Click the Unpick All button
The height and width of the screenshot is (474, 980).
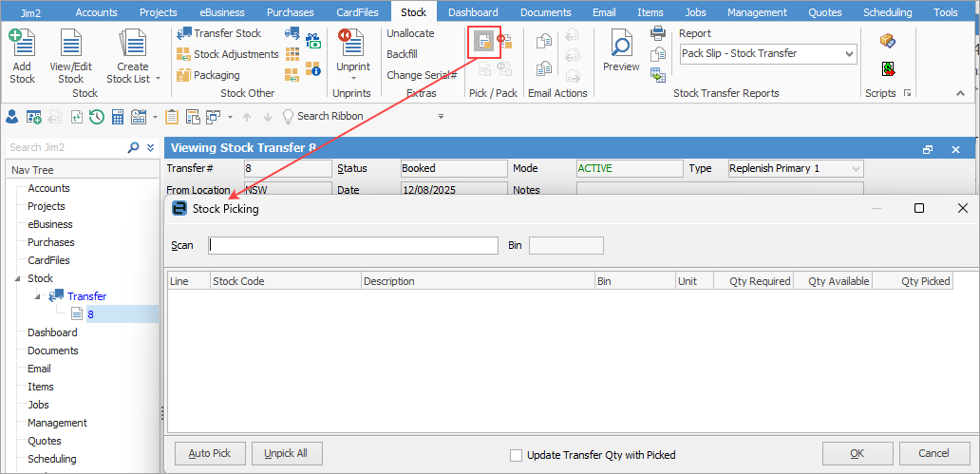(x=286, y=453)
